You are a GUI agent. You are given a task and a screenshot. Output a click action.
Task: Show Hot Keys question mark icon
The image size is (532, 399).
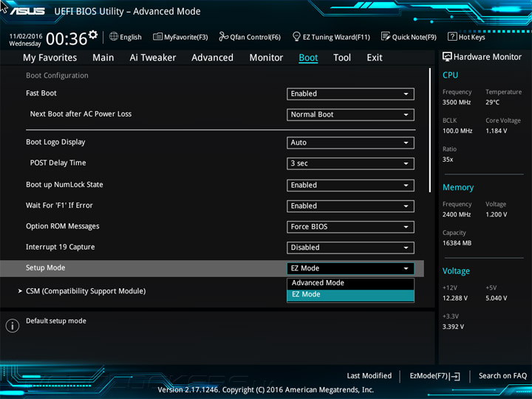click(452, 37)
